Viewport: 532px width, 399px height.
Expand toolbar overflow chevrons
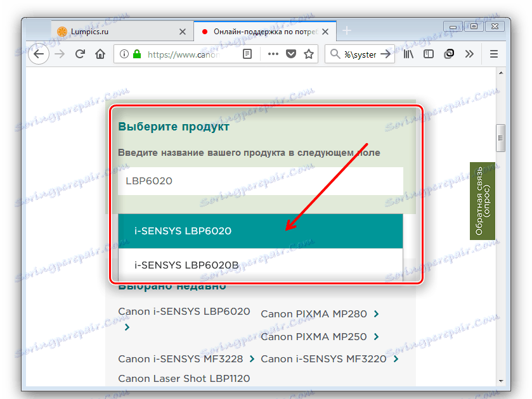[x=469, y=54]
